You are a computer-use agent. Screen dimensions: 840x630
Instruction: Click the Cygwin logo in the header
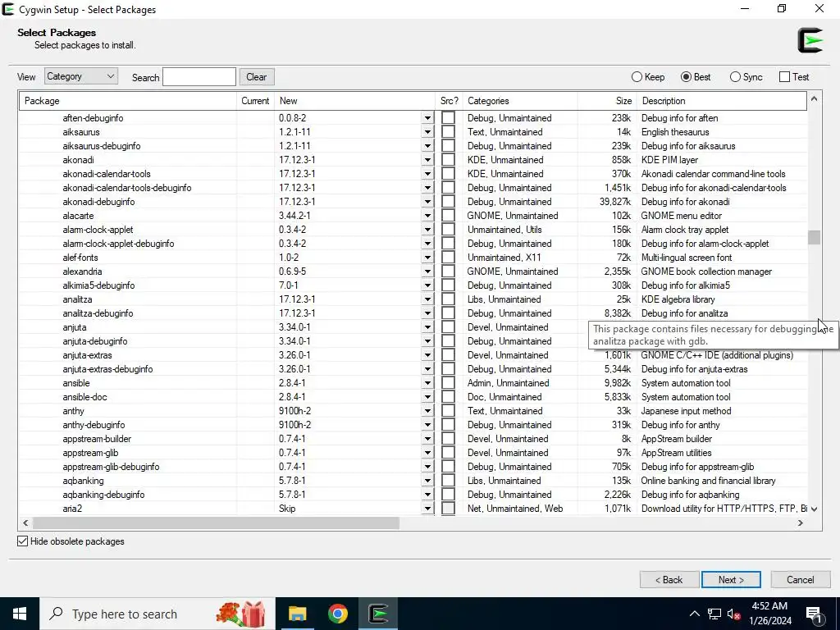[x=810, y=40]
